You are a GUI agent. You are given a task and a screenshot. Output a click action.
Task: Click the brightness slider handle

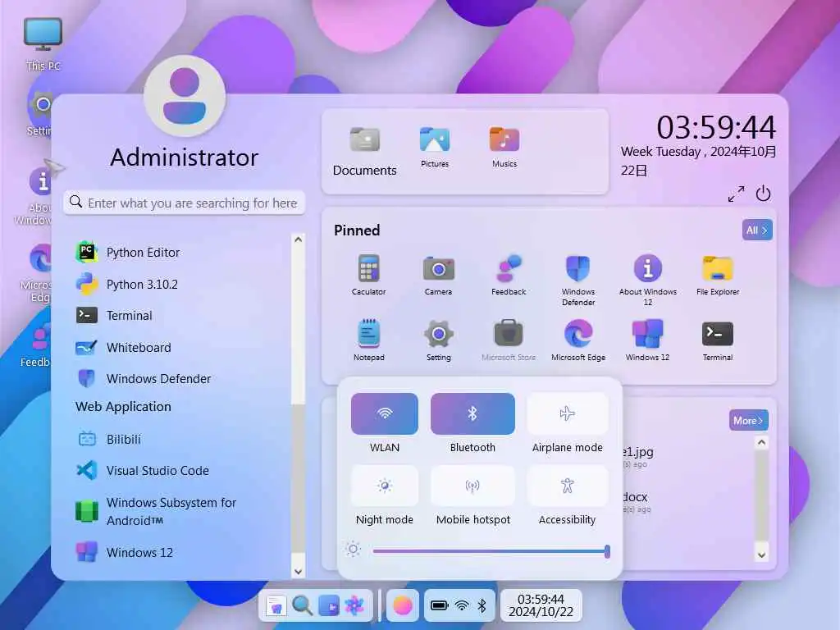(607, 551)
